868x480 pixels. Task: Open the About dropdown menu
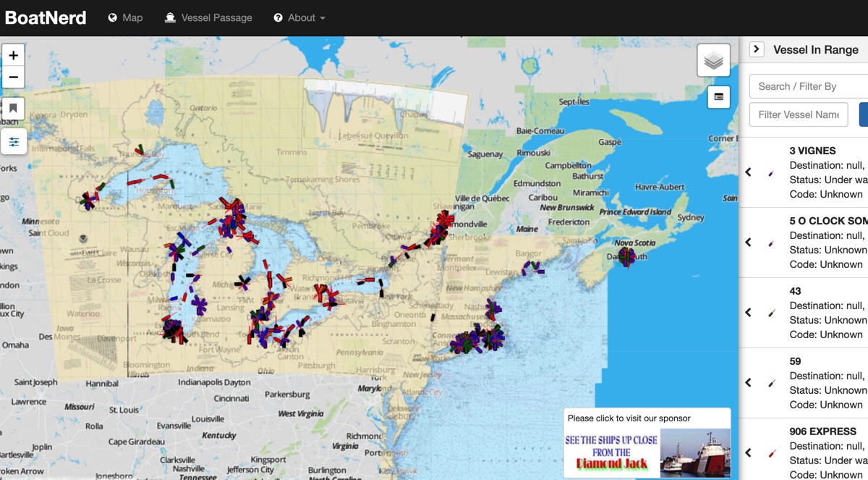point(299,18)
